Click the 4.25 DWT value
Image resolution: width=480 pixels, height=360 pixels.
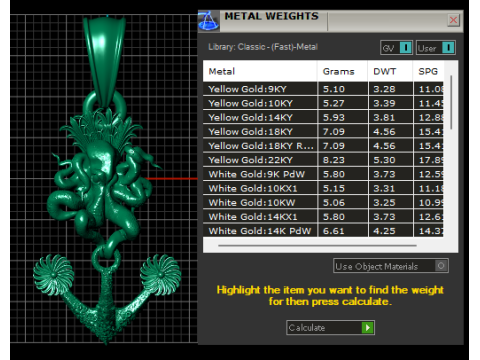coord(384,231)
